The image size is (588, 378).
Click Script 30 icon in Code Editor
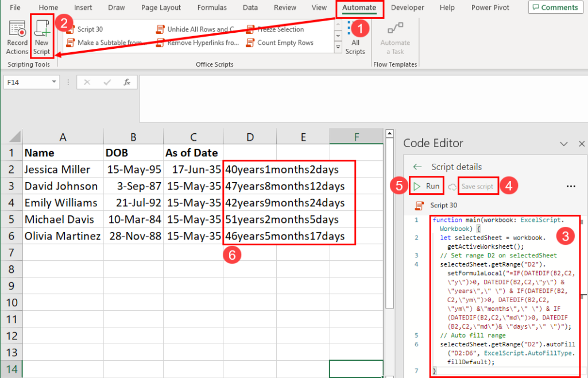(x=419, y=206)
